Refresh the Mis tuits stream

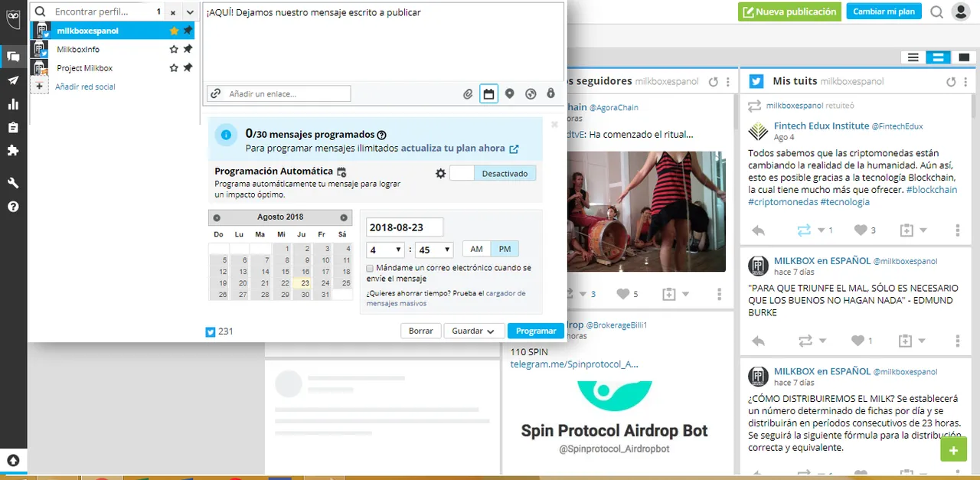coord(952,81)
